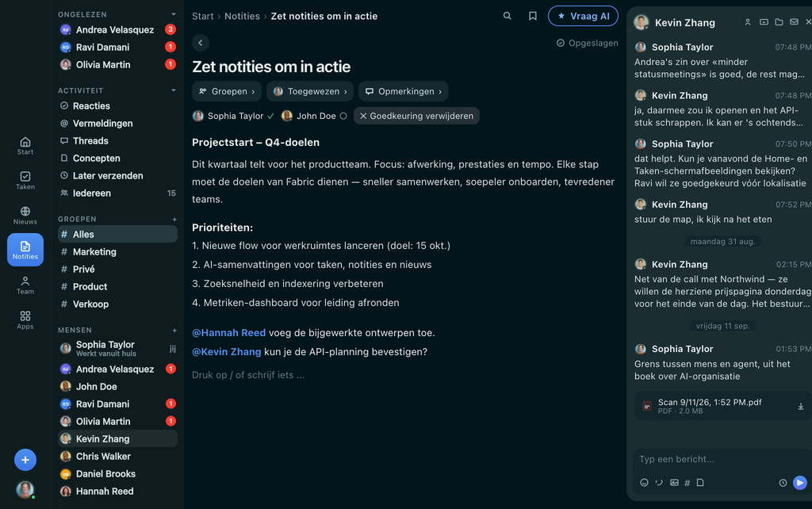Select Sophia Taylor 'Werkt vanuit huis' in Mensen
The height and width of the screenshot is (509, 812).
pos(117,349)
